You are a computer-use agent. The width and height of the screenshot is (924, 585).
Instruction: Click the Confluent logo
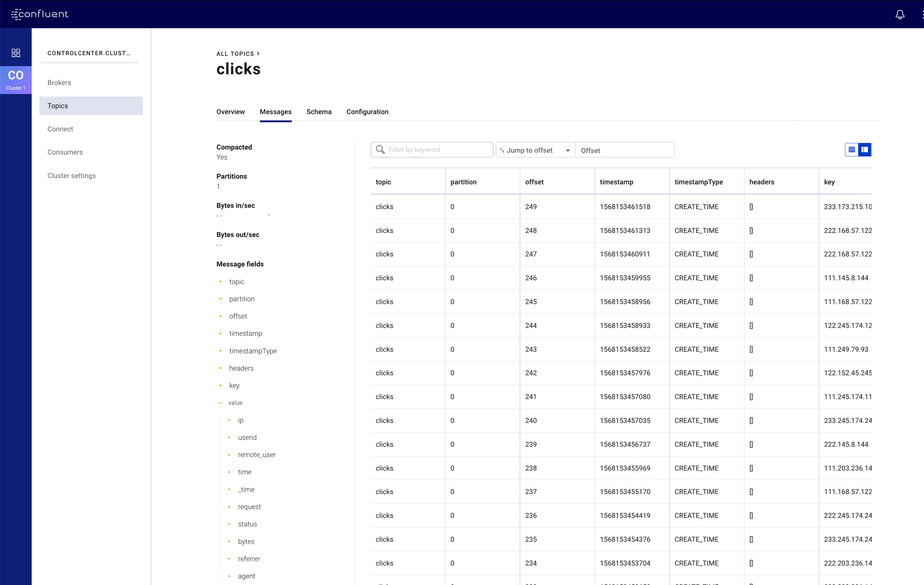[x=39, y=14]
